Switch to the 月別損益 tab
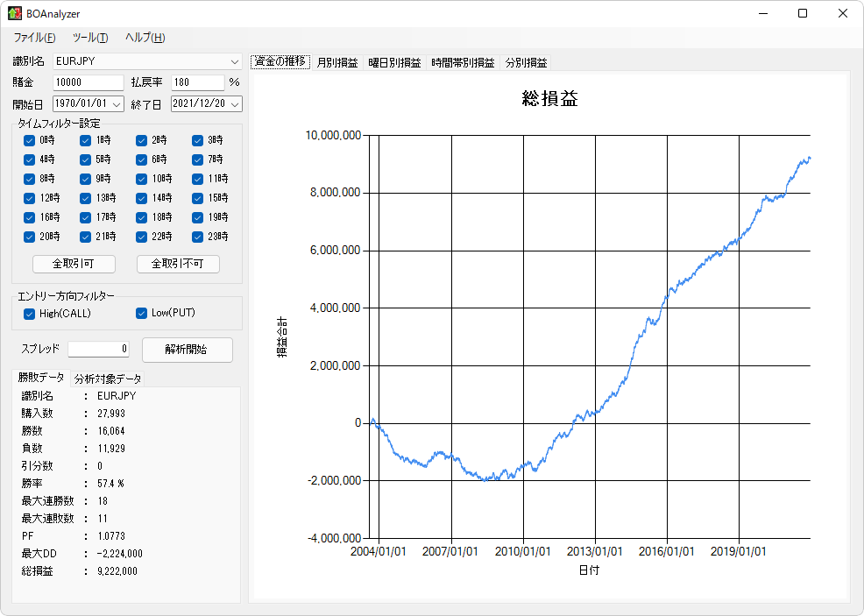Image resolution: width=864 pixels, height=616 pixels. coord(337,63)
